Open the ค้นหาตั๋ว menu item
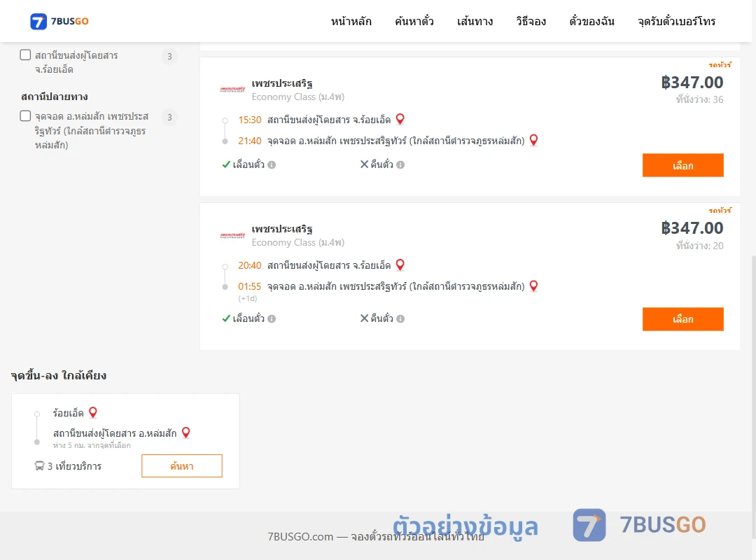The height and width of the screenshot is (560, 756). [414, 21]
